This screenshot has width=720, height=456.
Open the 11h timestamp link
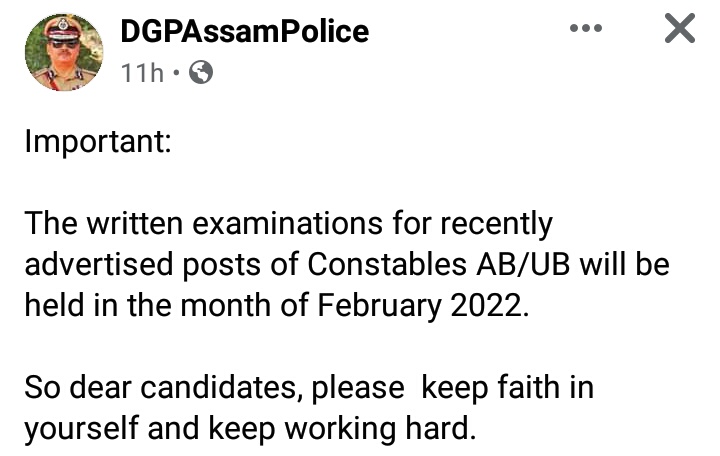pos(142,73)
